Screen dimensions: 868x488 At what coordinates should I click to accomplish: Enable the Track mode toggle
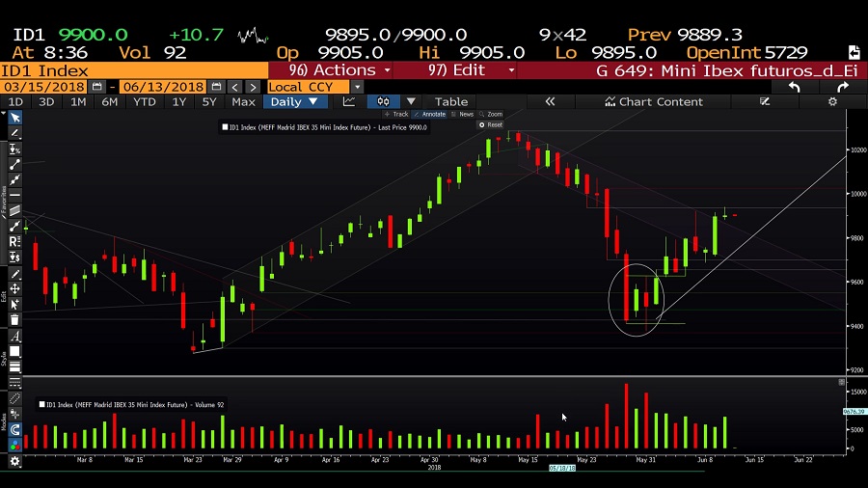click(396, 114)
